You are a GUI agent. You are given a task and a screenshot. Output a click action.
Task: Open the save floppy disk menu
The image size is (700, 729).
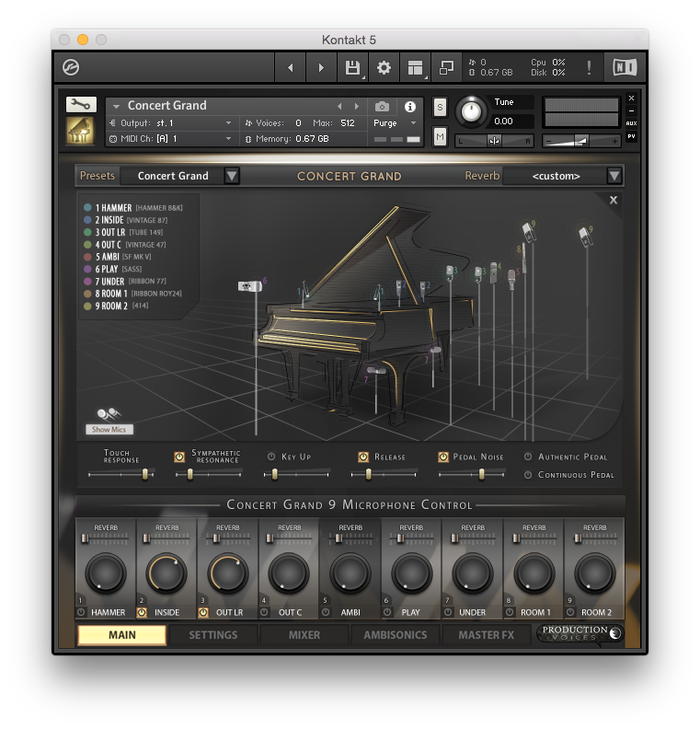(x=353, y=68)
